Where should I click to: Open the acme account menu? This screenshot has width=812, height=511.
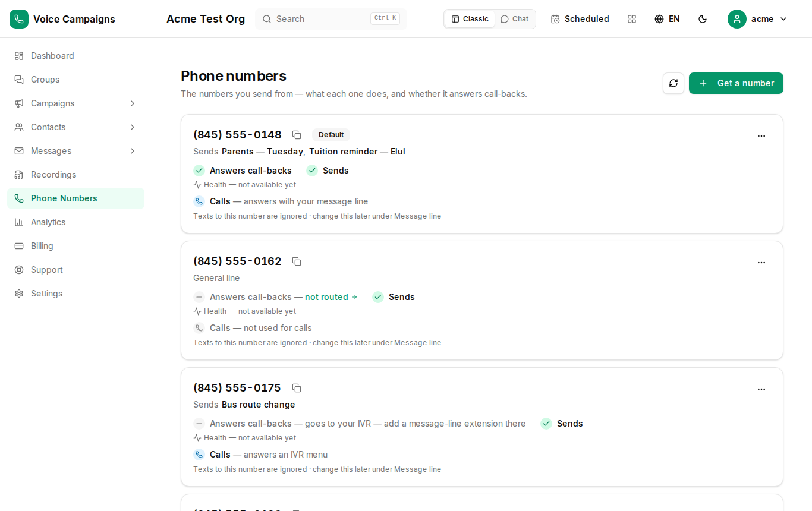coord(757,19)
